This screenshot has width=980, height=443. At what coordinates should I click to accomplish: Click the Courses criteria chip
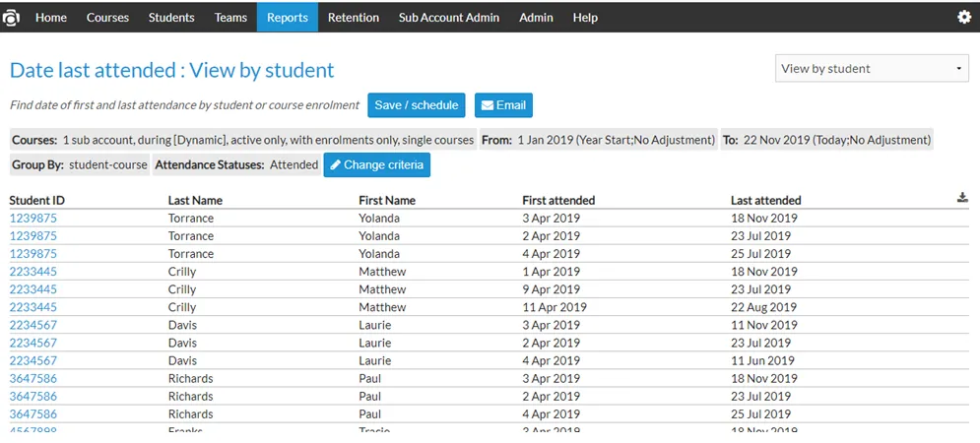243,140
